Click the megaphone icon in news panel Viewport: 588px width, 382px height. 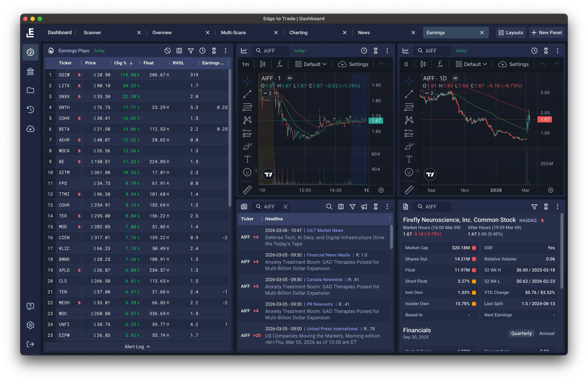point(364,207)
